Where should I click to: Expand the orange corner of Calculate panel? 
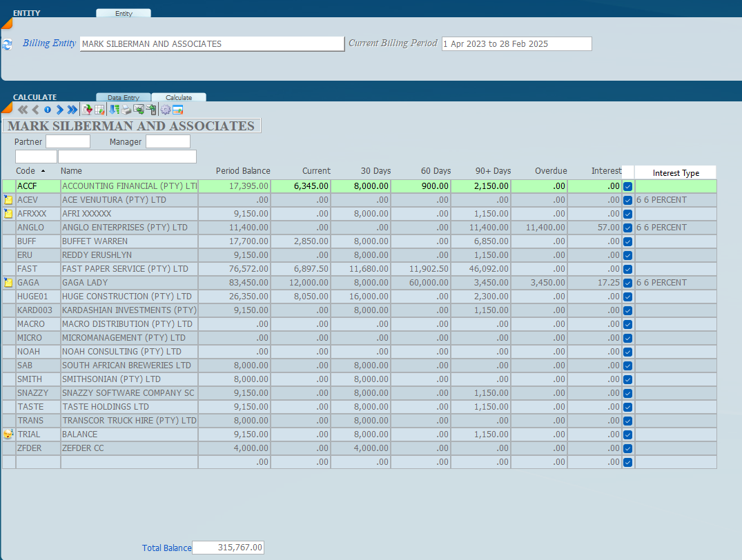coord(7,107)
